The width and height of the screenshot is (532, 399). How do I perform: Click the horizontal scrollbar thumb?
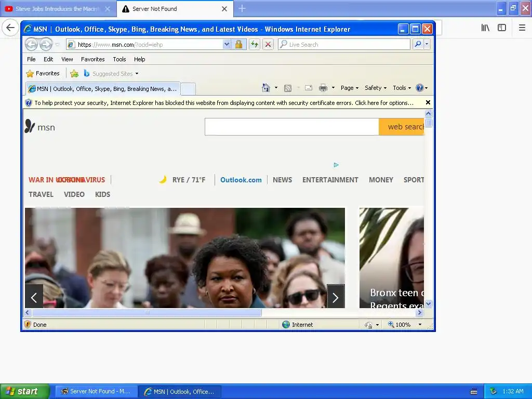(147, 312)
